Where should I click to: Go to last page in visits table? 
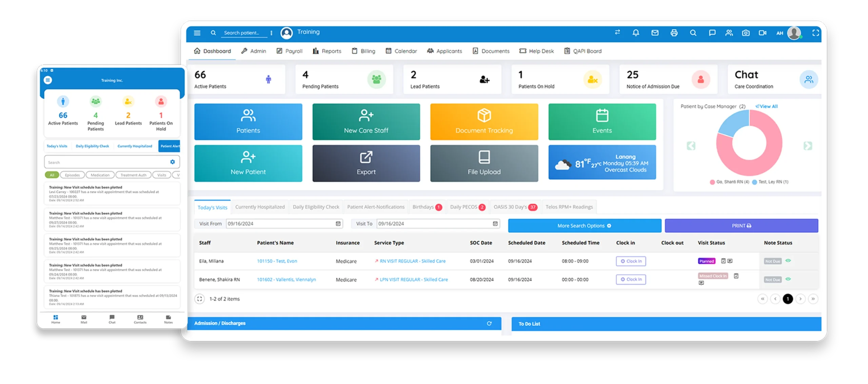(x=813, y=299)
